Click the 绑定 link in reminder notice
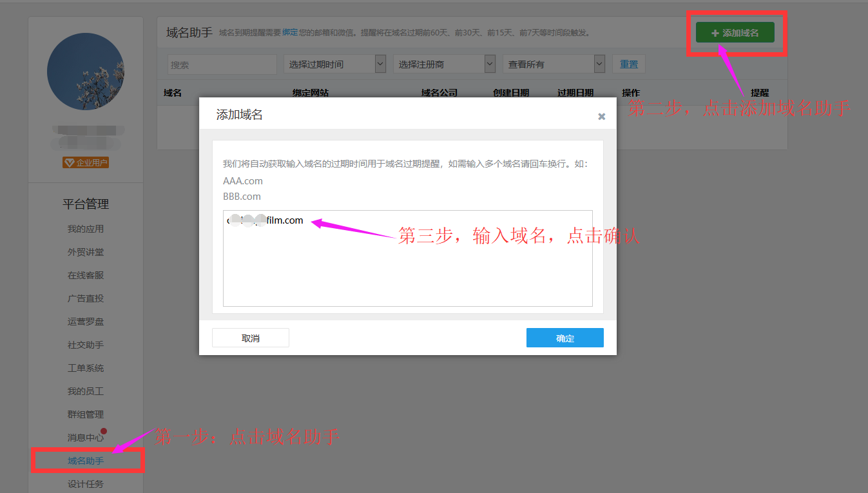868x493 pixels. click(x=290, y=32)
